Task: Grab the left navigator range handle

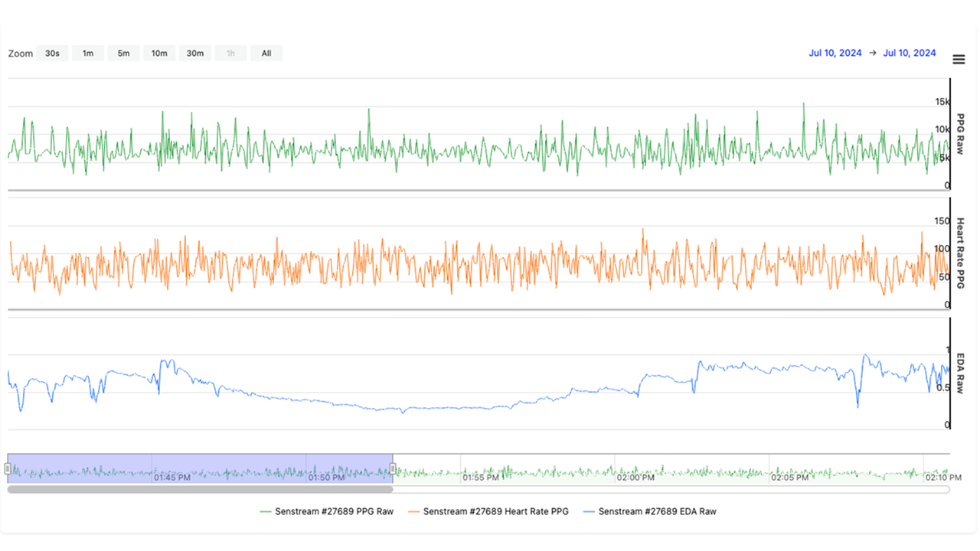Action: [8, 468]
